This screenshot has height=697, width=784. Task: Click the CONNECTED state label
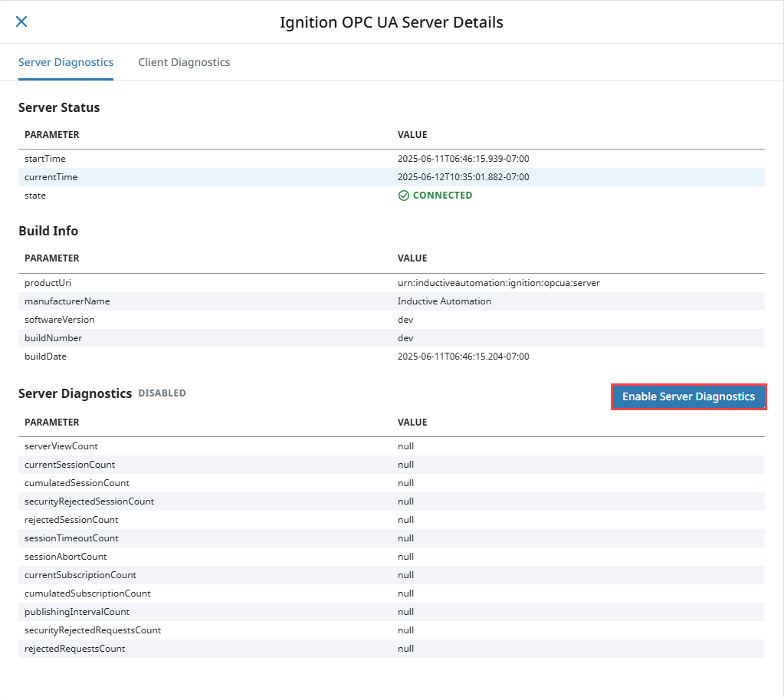click(x=442, y=195)
